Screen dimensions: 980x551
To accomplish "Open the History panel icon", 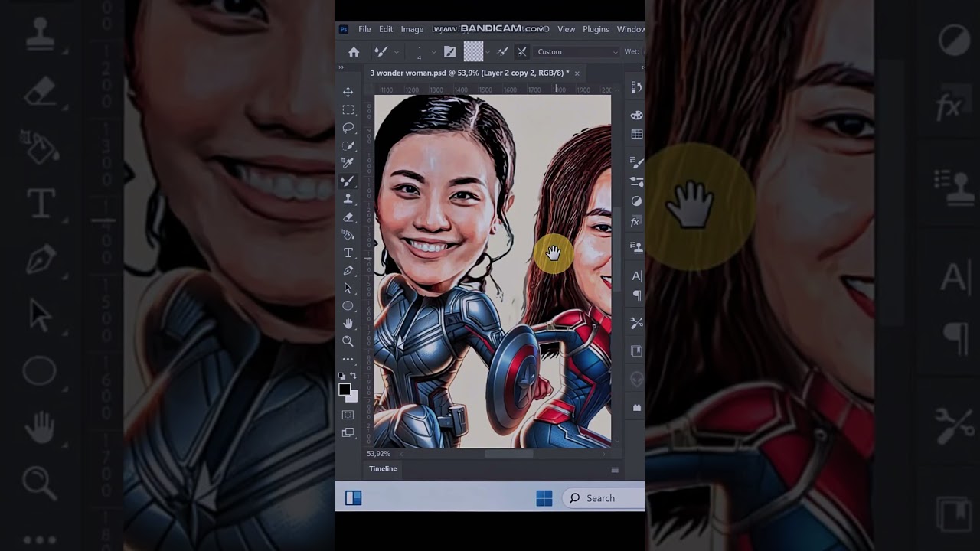I will click(x=636, y=87).
